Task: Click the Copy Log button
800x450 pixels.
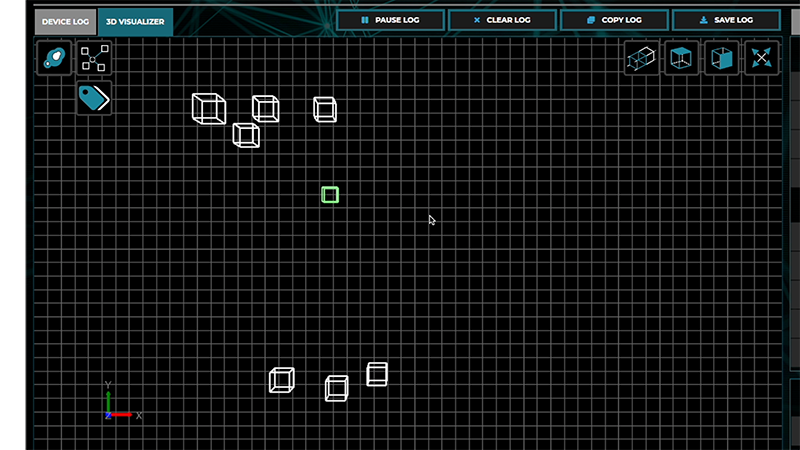Action: click(614, 20)
